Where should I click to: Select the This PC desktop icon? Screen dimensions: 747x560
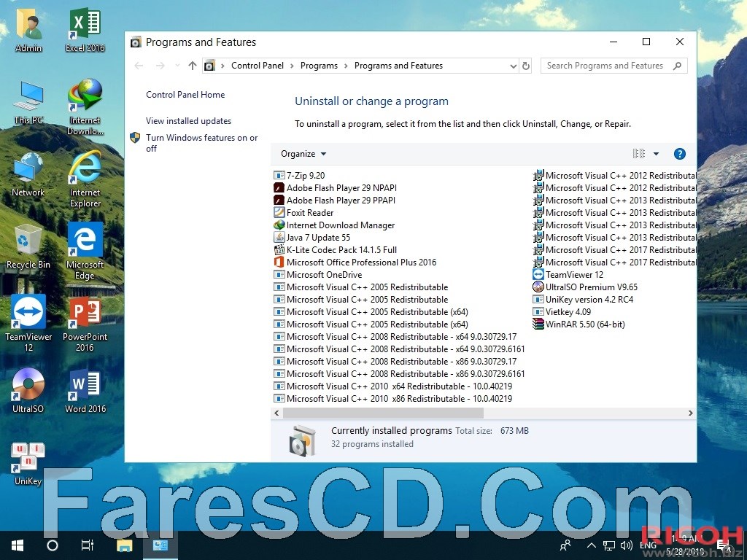(x=28, y=102)
